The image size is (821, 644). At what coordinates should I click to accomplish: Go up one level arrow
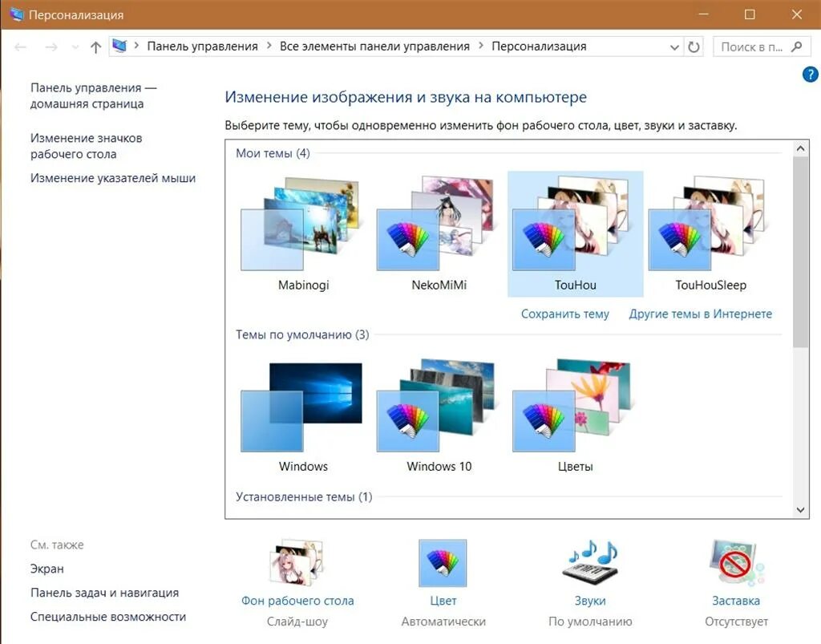pos(95,47)
